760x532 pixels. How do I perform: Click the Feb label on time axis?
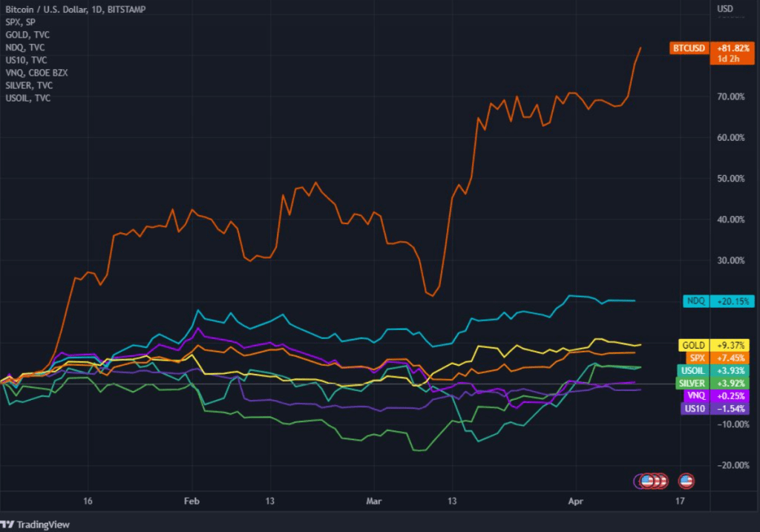click(x=191, y=501)
